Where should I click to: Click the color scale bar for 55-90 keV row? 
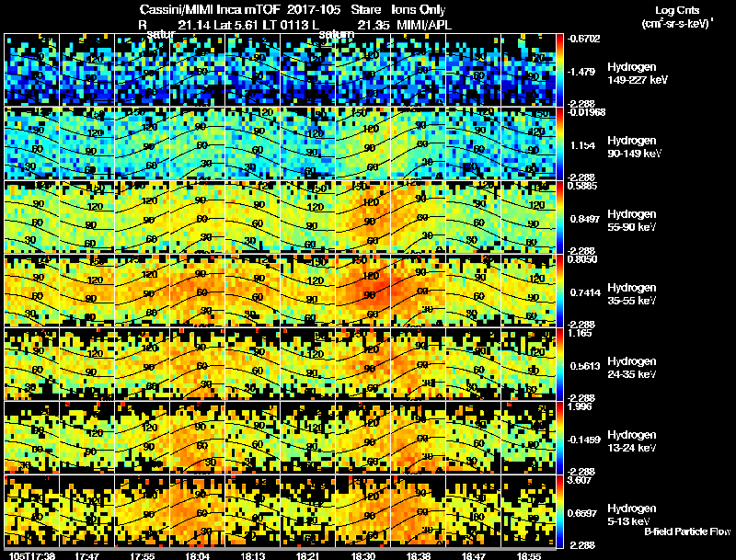pyautogui.click(x=559, y=217)
